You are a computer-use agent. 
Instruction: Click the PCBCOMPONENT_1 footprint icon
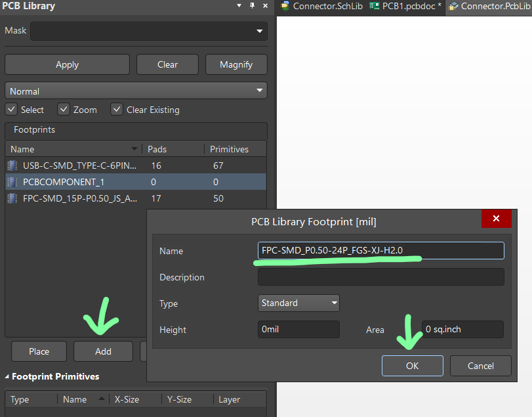[x=12, y=182]
